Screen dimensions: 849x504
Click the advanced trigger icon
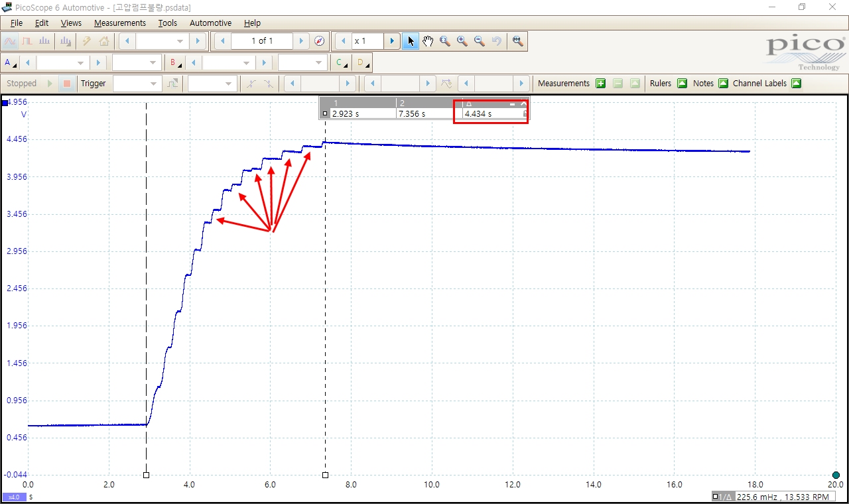tap(172, 84)
